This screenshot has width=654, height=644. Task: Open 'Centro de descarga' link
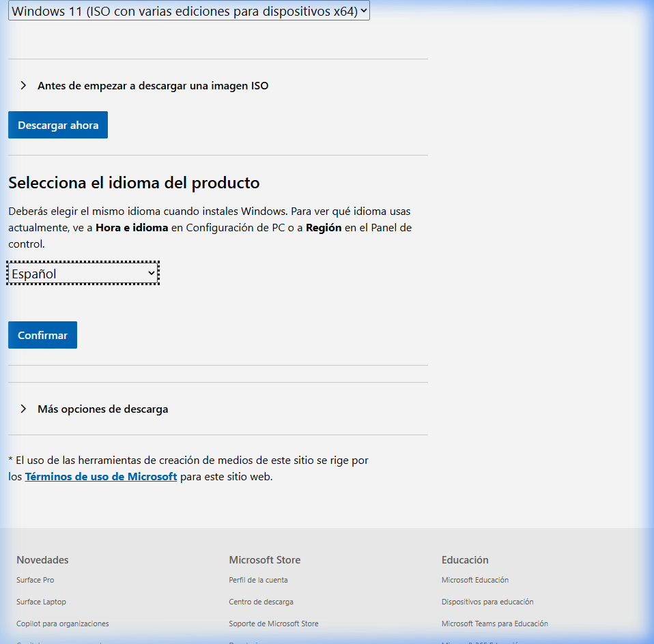point(261,602)
